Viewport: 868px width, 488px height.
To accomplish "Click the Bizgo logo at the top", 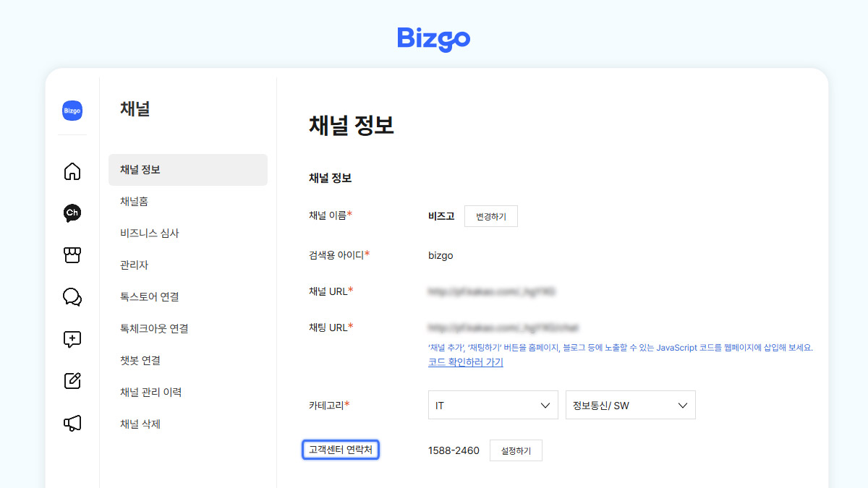I will coord(434,40).
